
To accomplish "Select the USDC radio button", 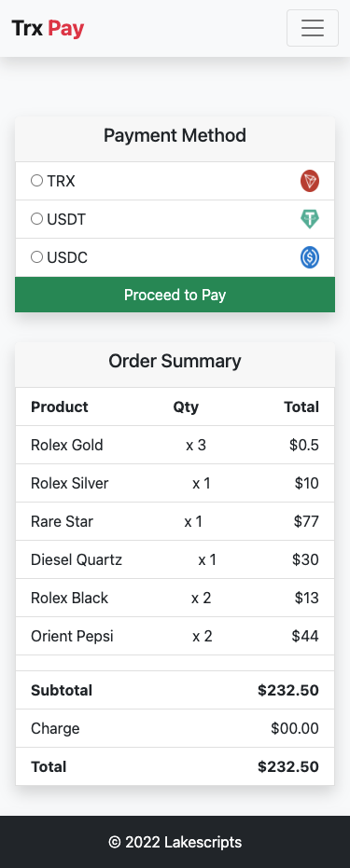I will point(36,257).
